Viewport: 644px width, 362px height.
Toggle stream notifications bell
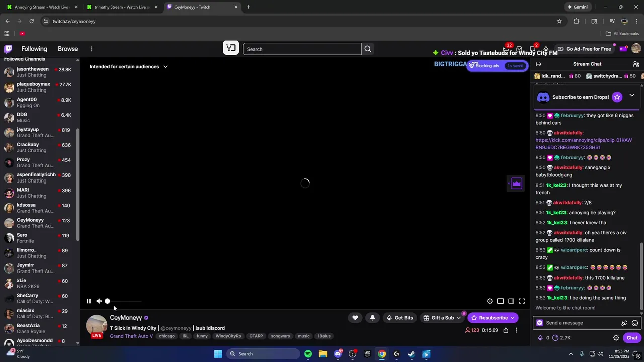point(372,318)
